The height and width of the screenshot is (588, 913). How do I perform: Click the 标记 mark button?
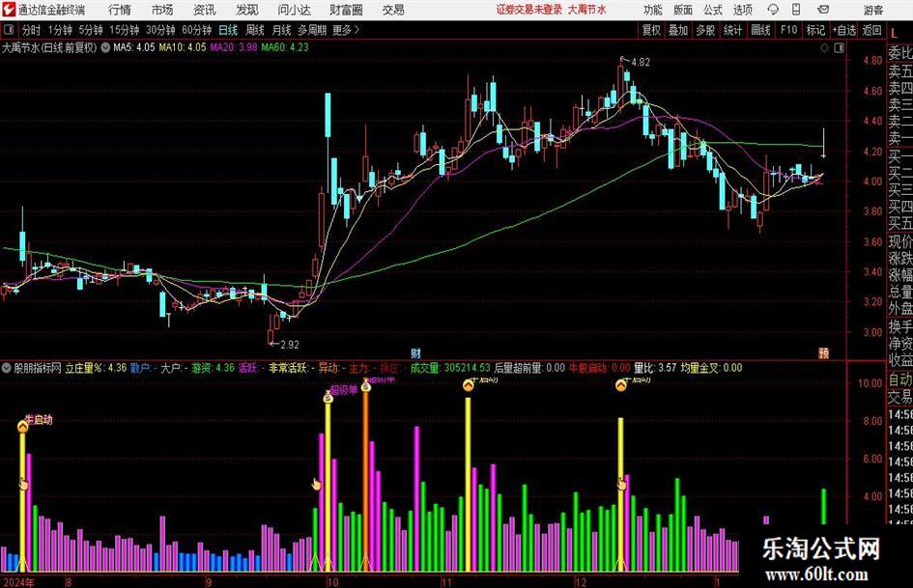815,30
